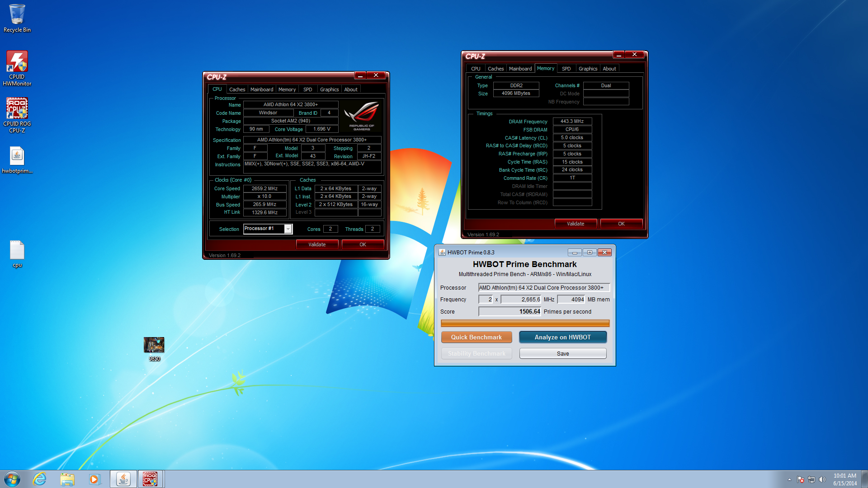The width and height of the screenshot is (868, 488).
Task: Open About tab in right CPU-Z window
Action: (x=609, y=69)
